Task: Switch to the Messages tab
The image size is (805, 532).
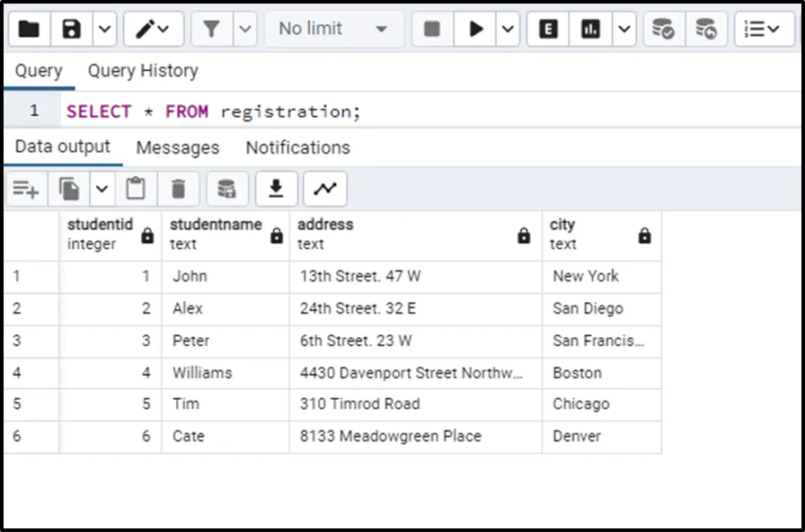Action: (177, 147)
